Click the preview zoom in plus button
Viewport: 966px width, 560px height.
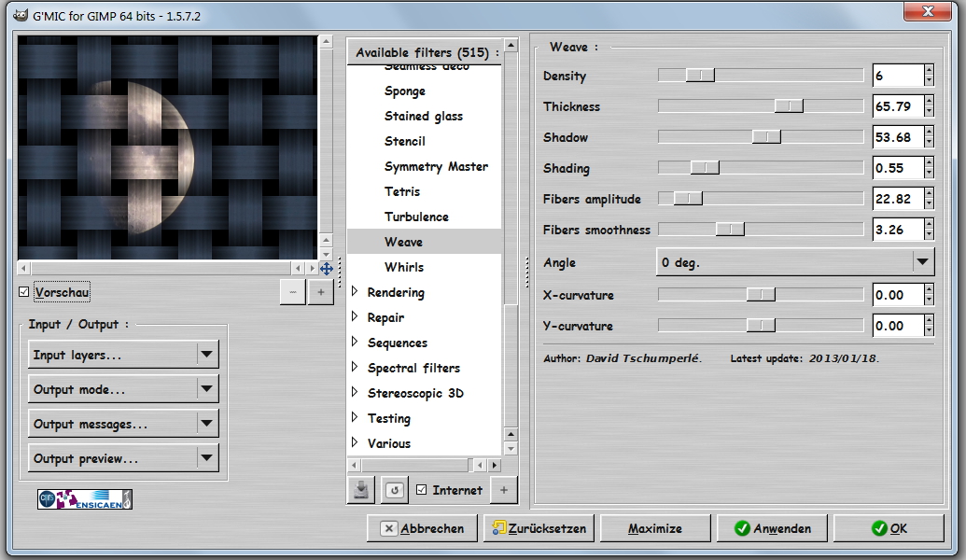point(320,292)
